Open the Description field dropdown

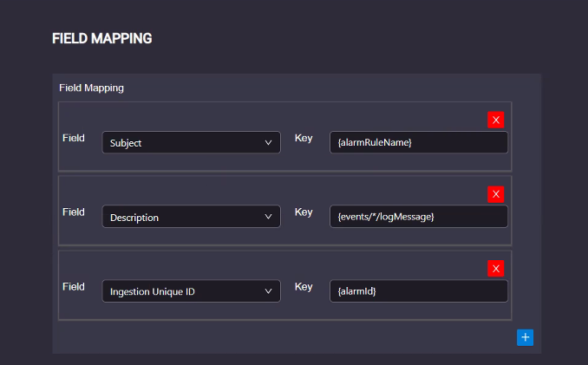(x=192, y=217)
